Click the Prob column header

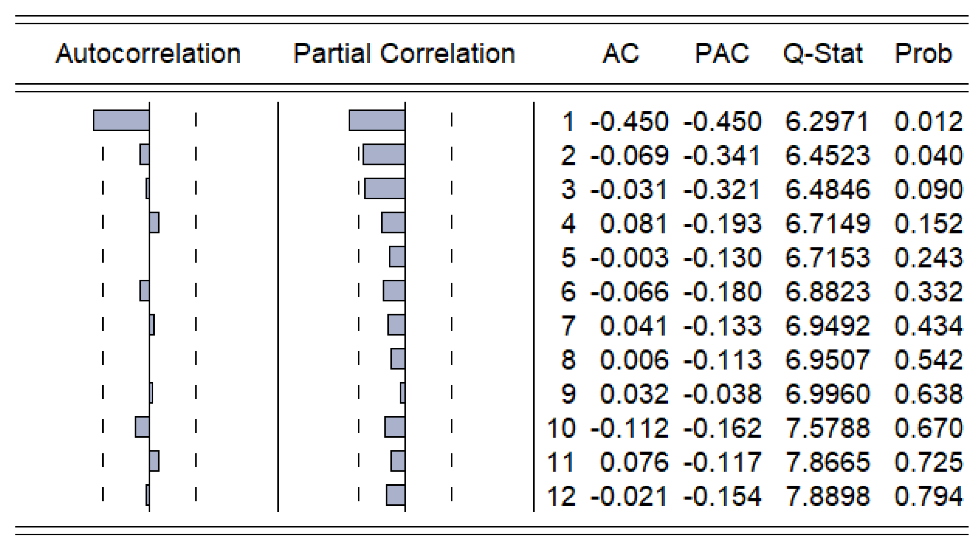923,54
